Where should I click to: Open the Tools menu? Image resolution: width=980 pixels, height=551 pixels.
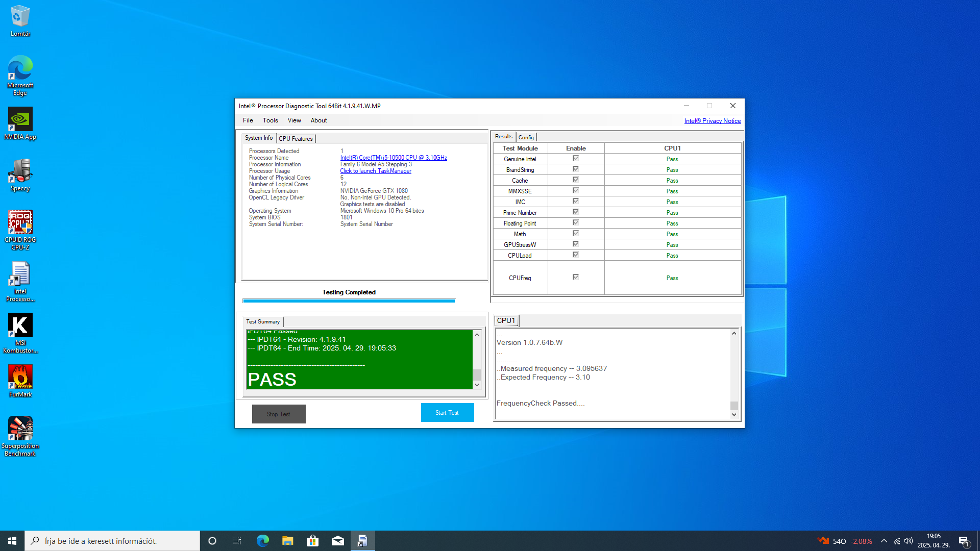click(271, 120)
